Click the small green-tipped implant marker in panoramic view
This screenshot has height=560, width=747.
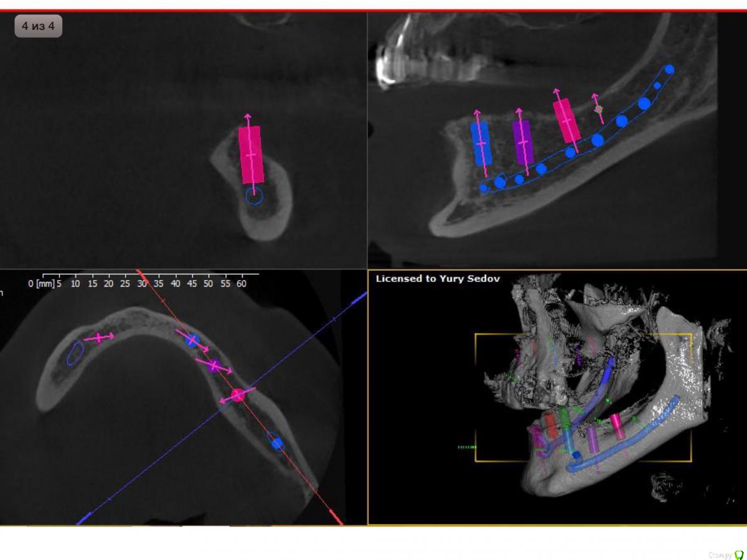coord(598,109)
